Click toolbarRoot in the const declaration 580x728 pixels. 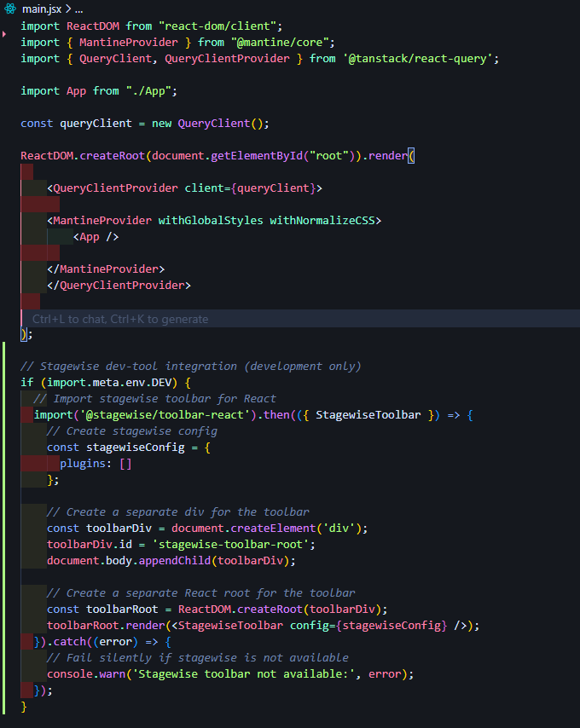122,610
